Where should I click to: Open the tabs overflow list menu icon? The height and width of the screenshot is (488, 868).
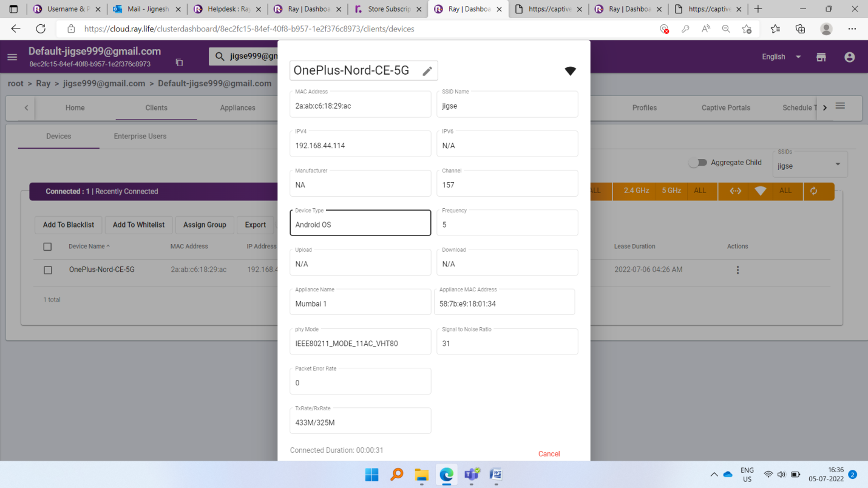pos(840,106)
